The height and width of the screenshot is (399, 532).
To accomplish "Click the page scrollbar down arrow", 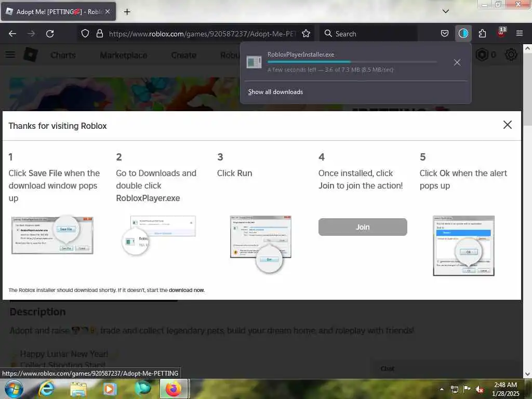I will point(527,374).
